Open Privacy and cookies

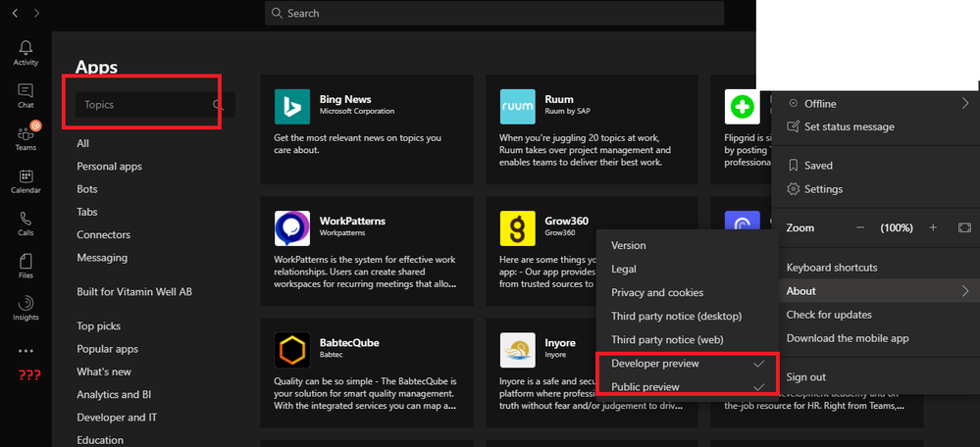(x=688, y=293)
